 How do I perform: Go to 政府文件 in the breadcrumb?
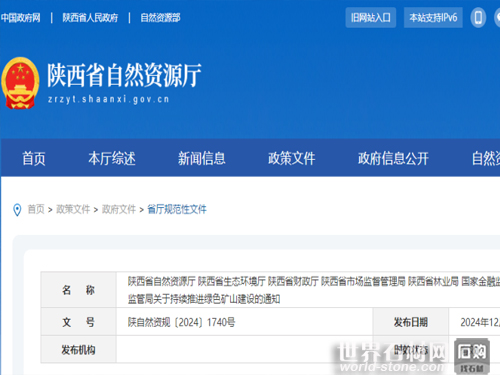(x=119, y=209)
